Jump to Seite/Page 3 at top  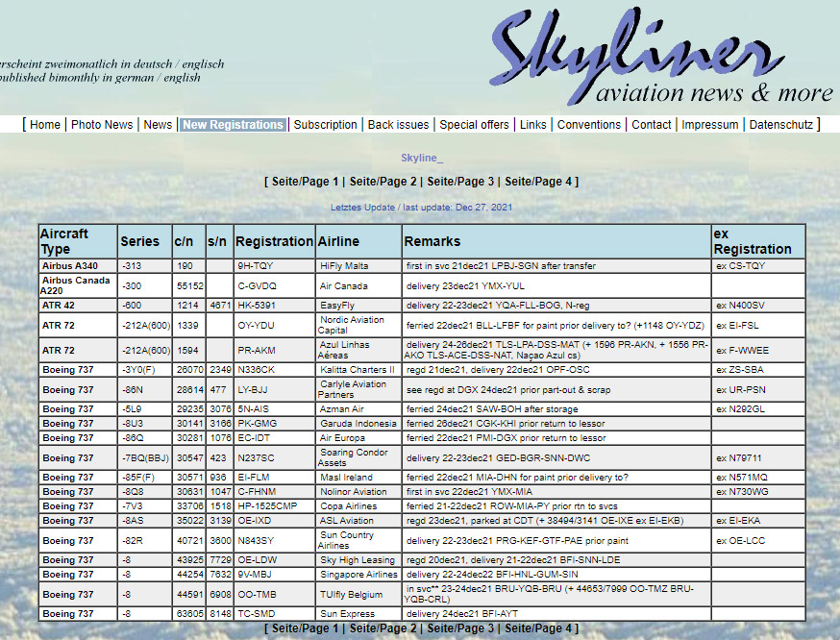click(461, 182)
